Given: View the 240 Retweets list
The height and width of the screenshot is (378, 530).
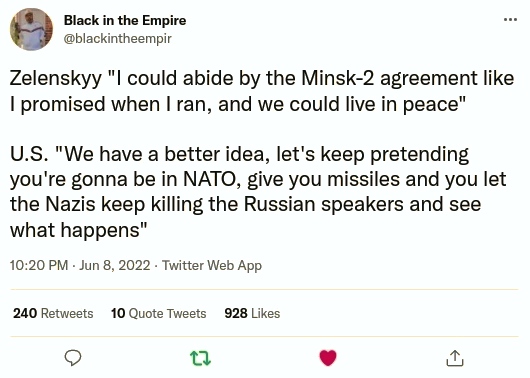Looking at the screenshot, I should [x=53, y=313].
